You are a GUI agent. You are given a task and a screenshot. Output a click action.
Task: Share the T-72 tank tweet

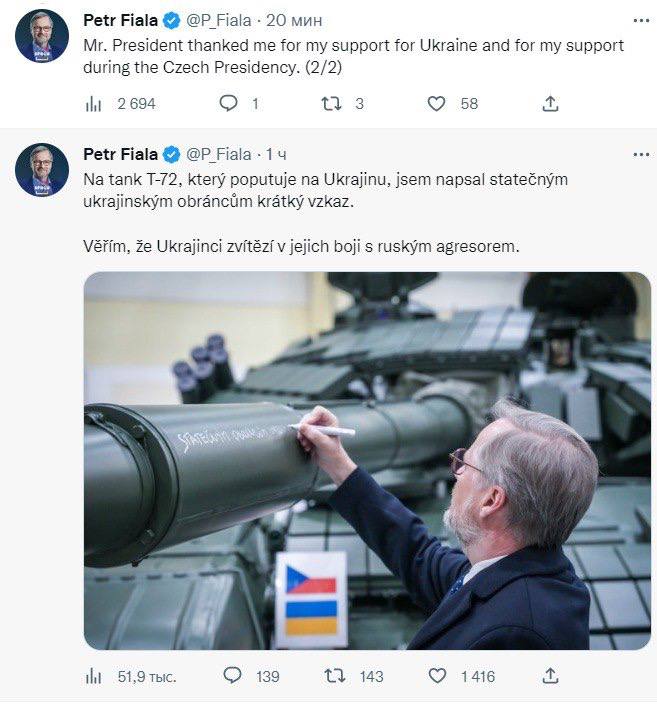pyautogui.click(x=549, y=676)
